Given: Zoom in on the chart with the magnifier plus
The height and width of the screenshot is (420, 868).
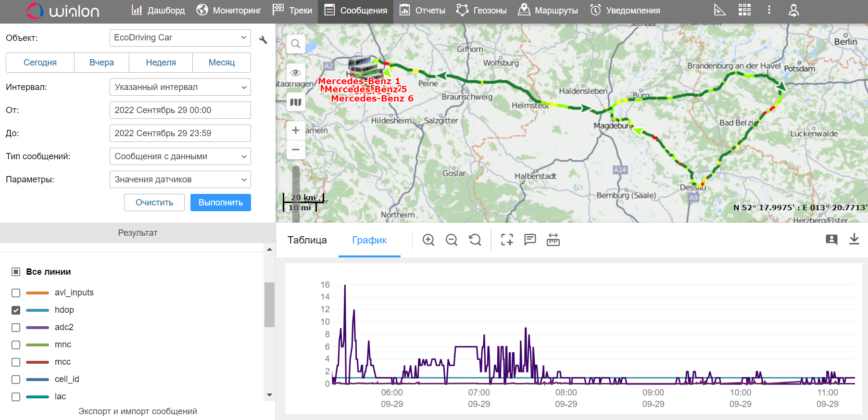Looking at the screenshot, I should 428,240.
